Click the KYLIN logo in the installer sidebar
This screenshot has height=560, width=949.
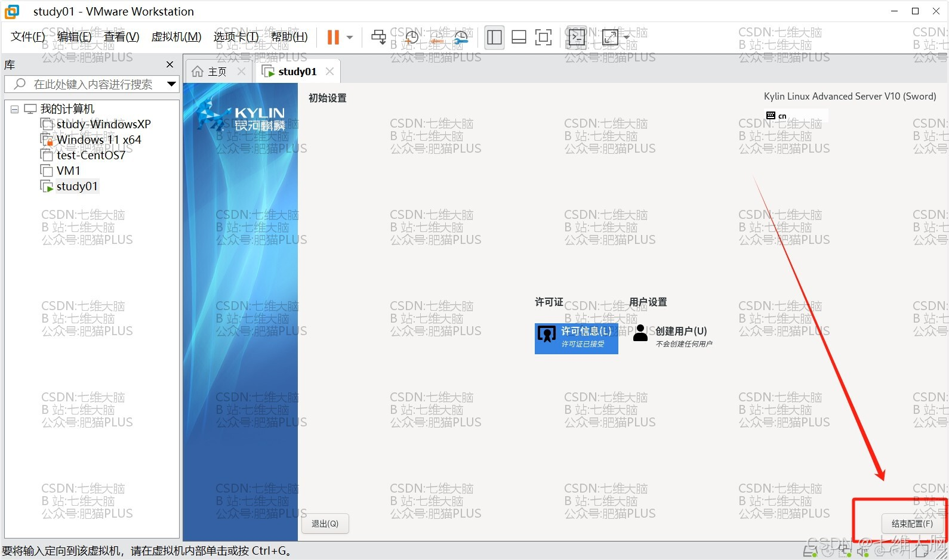pos(242,117)
